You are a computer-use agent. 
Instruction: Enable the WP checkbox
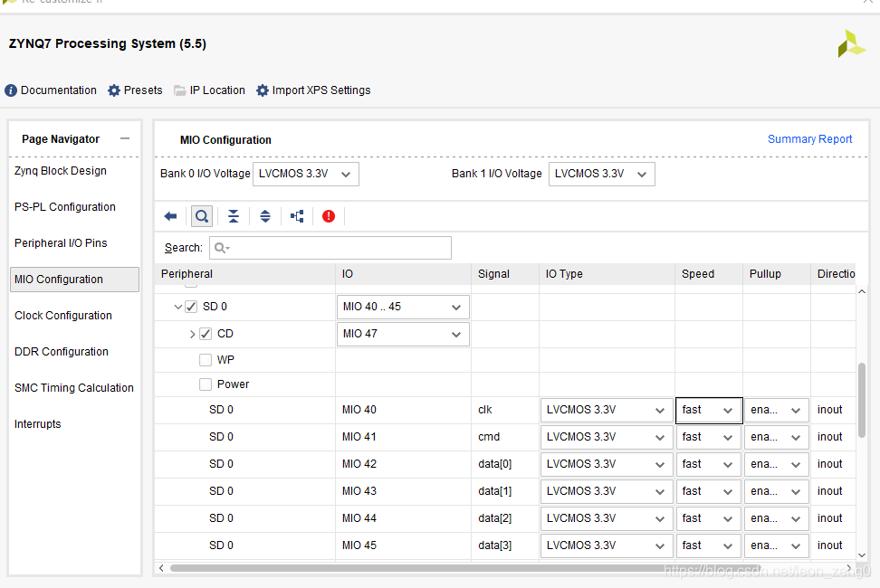[206, 359]
